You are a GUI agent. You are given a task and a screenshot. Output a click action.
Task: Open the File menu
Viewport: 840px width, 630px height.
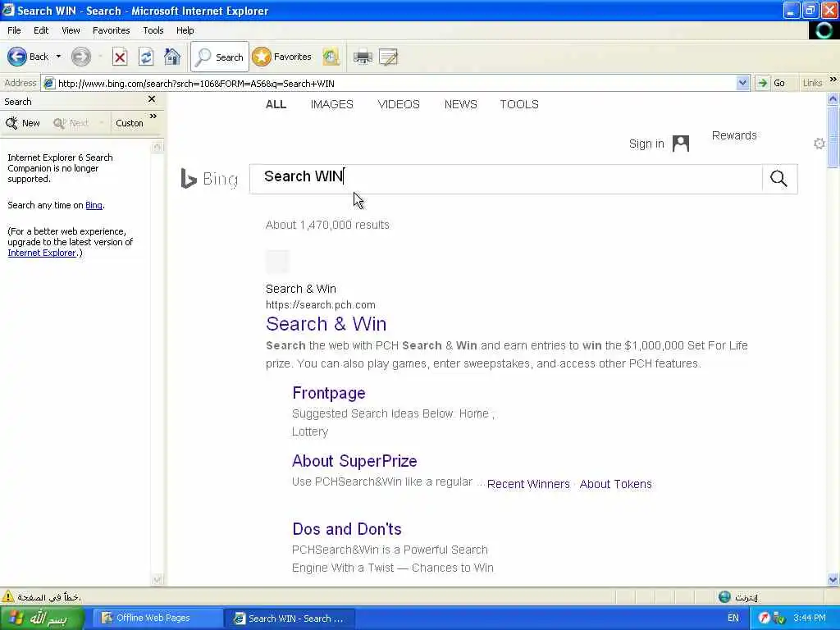[x=14, y=30]
